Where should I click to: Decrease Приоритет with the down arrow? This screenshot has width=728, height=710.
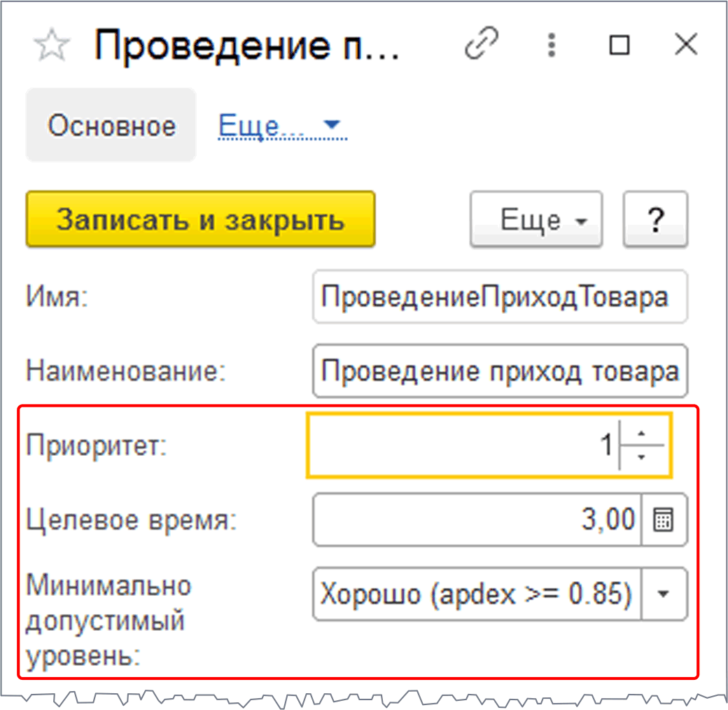click(642, 457)
